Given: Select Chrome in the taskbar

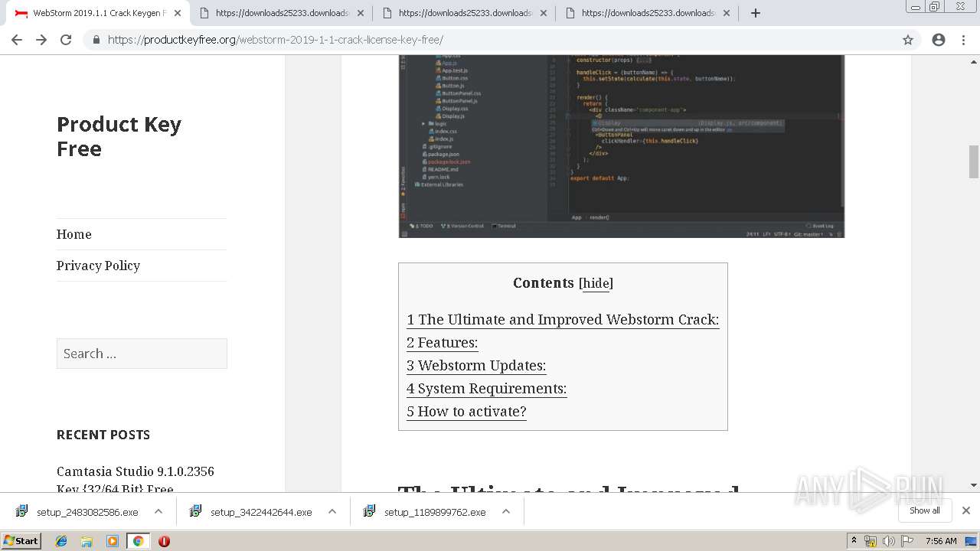Looking at the screenshot, I should (x=138, y=541).
